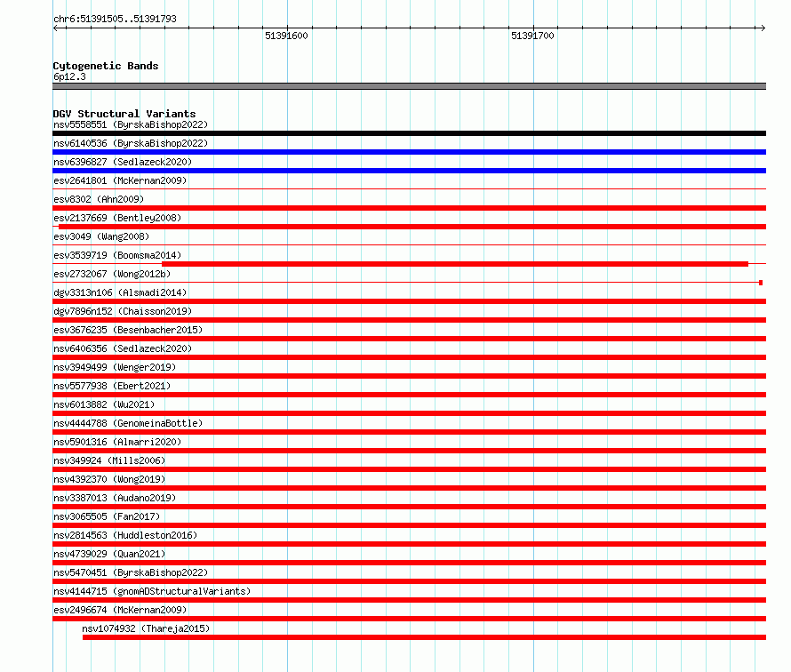
Task: Open esv2496674 (McKernan2009) variant label
Action: coord(120,610)
